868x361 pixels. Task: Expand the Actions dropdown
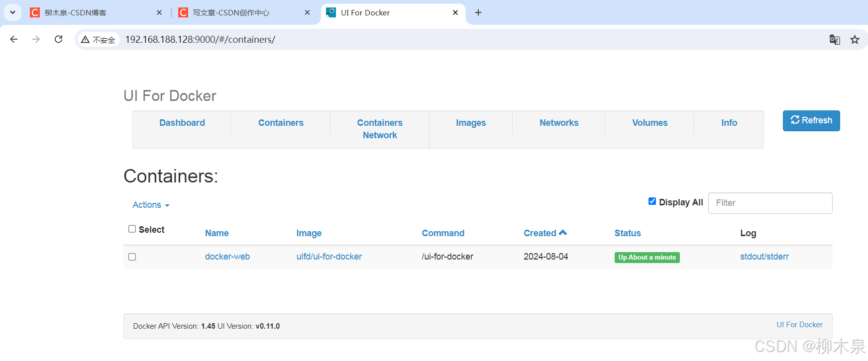[151, 205]
